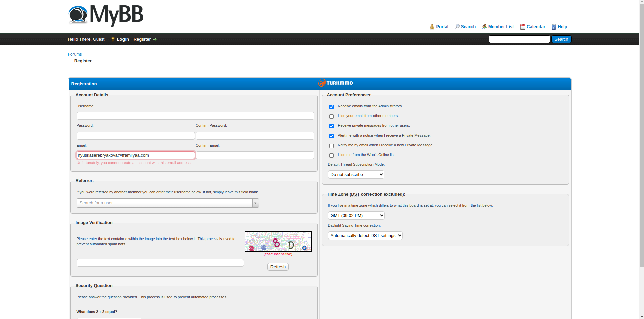Click the CAPTCHA verification image
Viewport: 644px width, 319px height.
pyautogui.click(x=278, y=242)
